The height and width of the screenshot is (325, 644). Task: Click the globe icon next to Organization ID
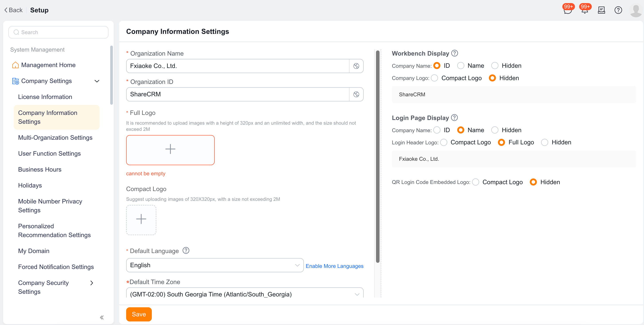(x=356, y=94)
